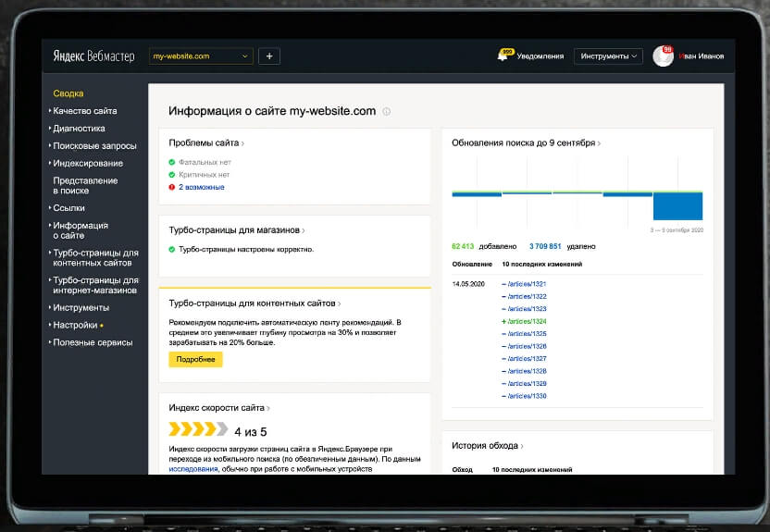The image size is (770, 532).
Task: Open Обновления поиска до 9 сентября heading
Action: [x=526, y=142]
